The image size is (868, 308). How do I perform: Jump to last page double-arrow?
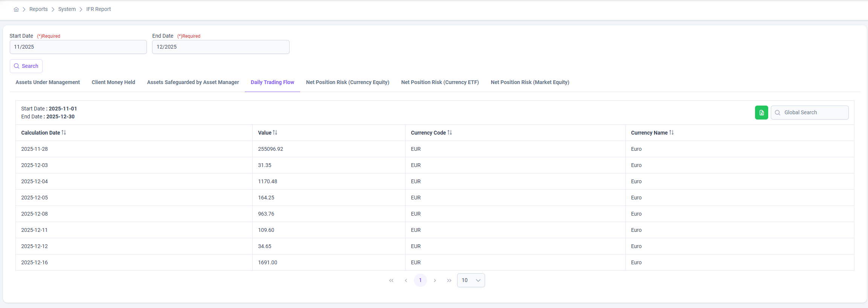point(449,280)
